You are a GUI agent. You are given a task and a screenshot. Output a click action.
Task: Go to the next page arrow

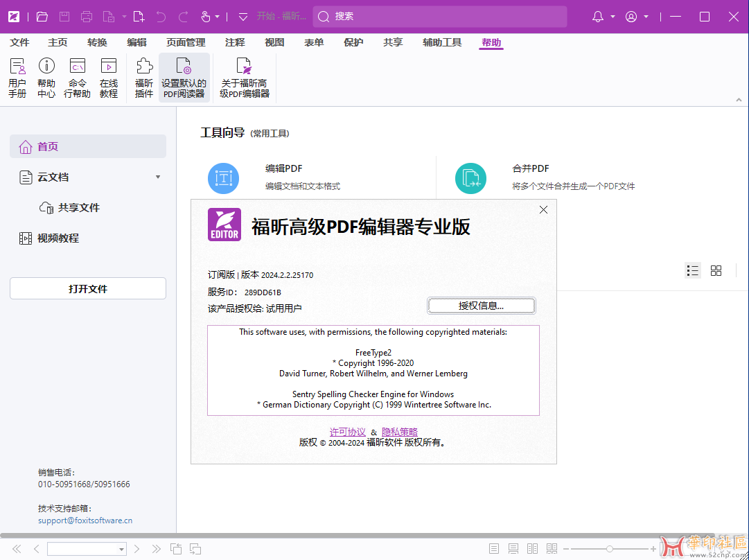tap(136, 548)
